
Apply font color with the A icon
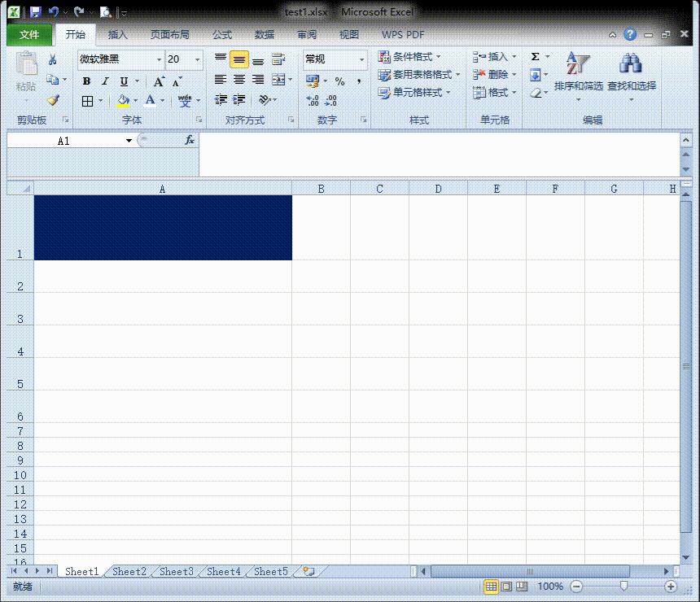151,101
